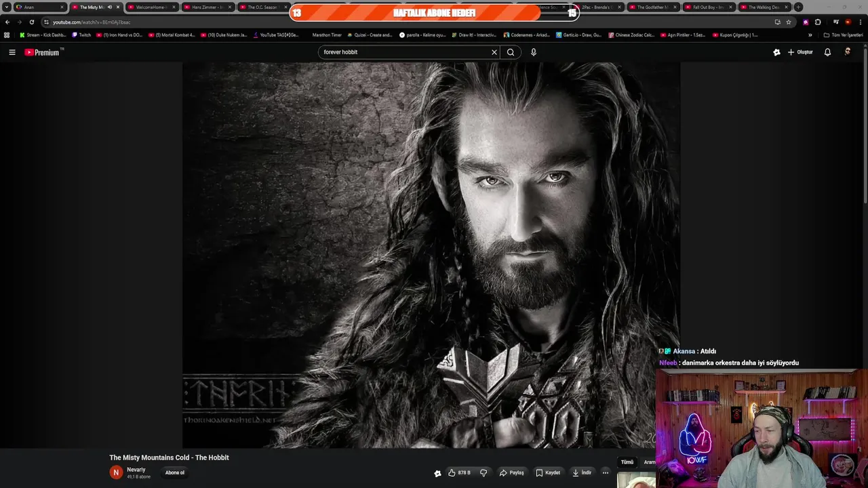Open the Kupon Çılgınlığı bookmark

[x=735, y=35]
